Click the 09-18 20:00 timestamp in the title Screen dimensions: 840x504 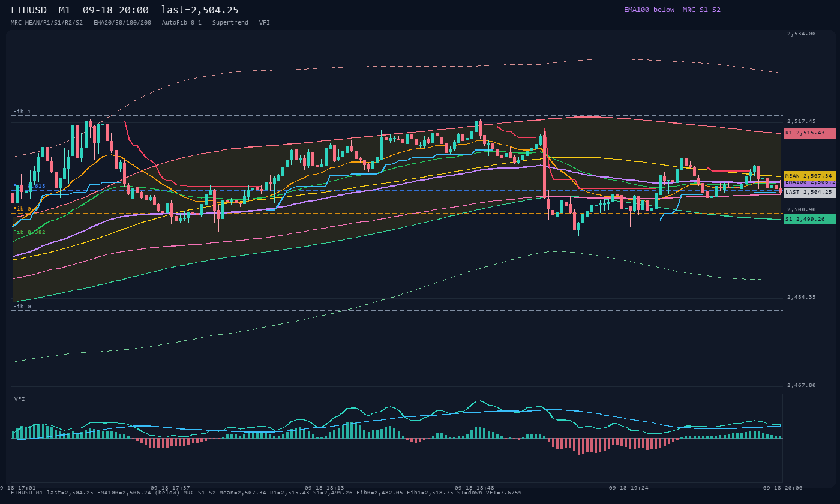[116, 10]
